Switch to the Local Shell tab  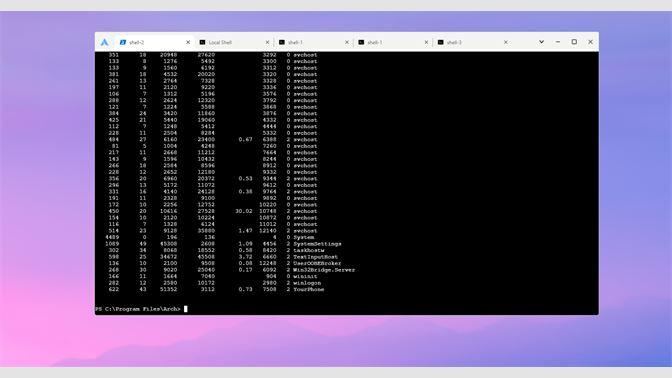point(234,42)
